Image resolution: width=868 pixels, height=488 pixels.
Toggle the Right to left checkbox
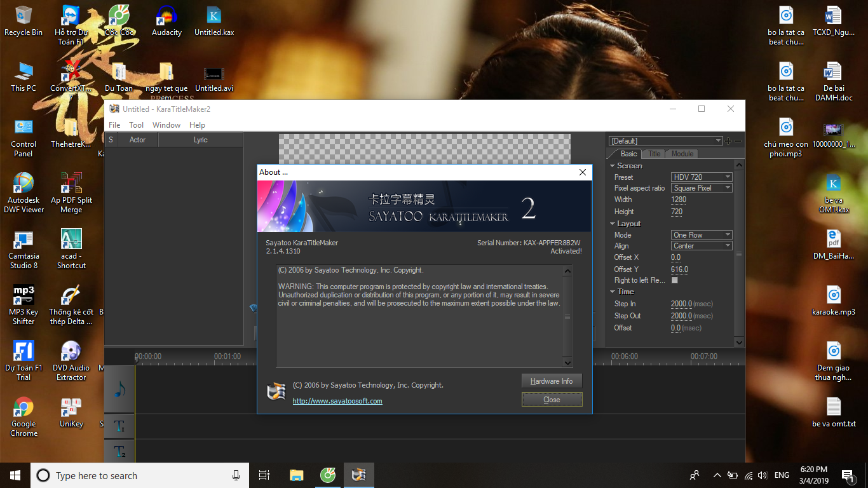pyautogui.click(x=675, y=280)
